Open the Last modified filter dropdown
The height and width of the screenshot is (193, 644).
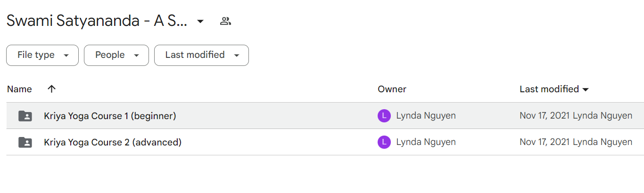click(201, 55)
